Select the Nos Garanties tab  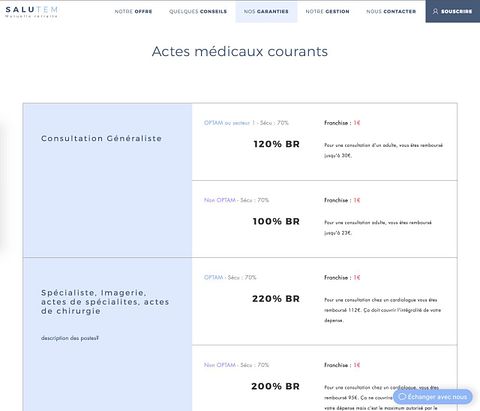(x=266, y=11)
